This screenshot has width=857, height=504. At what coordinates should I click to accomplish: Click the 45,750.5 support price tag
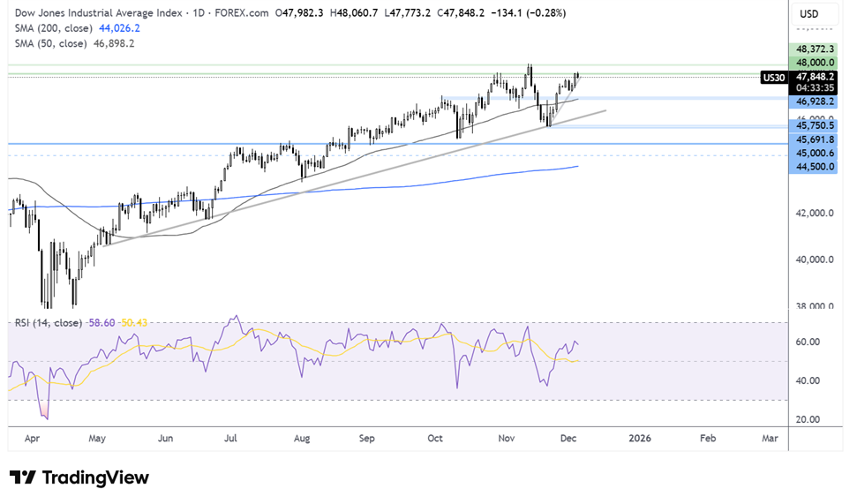[813, 125]
